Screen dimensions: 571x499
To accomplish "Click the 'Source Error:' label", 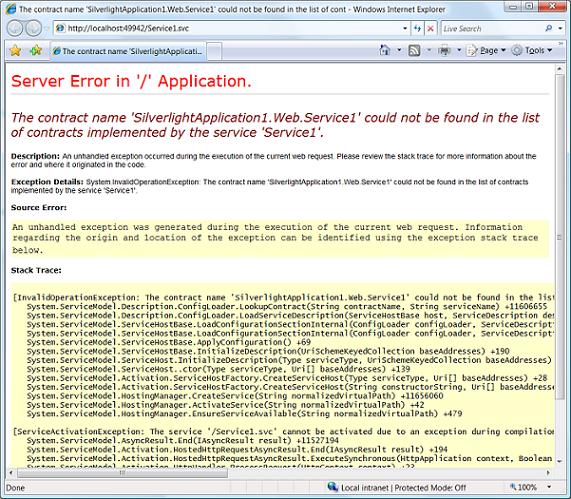I will (x=39, y=208).
